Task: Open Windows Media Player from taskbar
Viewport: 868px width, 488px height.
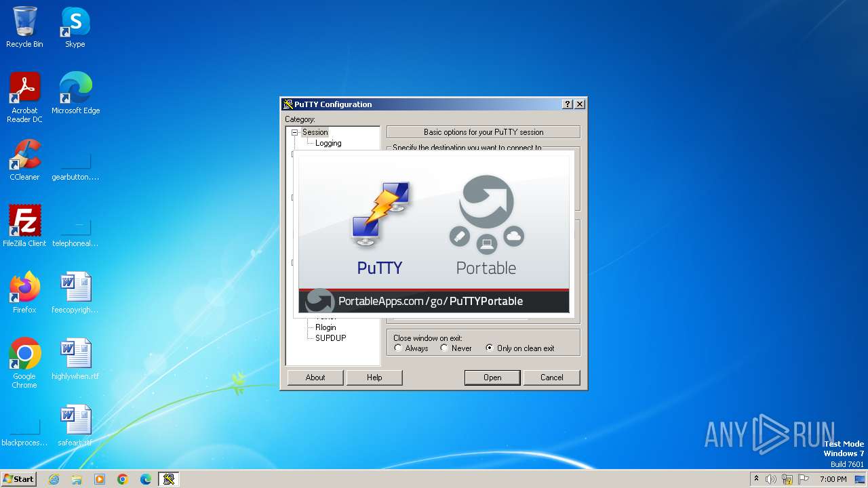Action: [x=100, y=479]
